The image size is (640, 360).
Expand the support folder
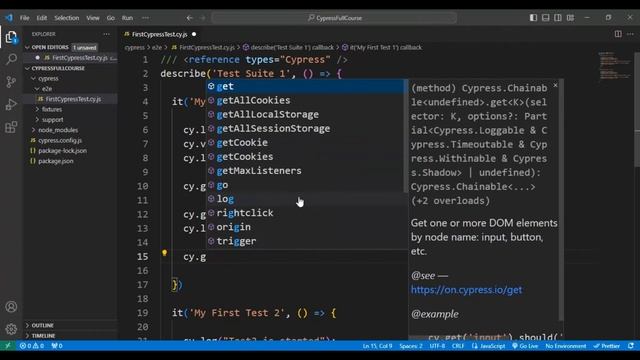click(52, 120)
